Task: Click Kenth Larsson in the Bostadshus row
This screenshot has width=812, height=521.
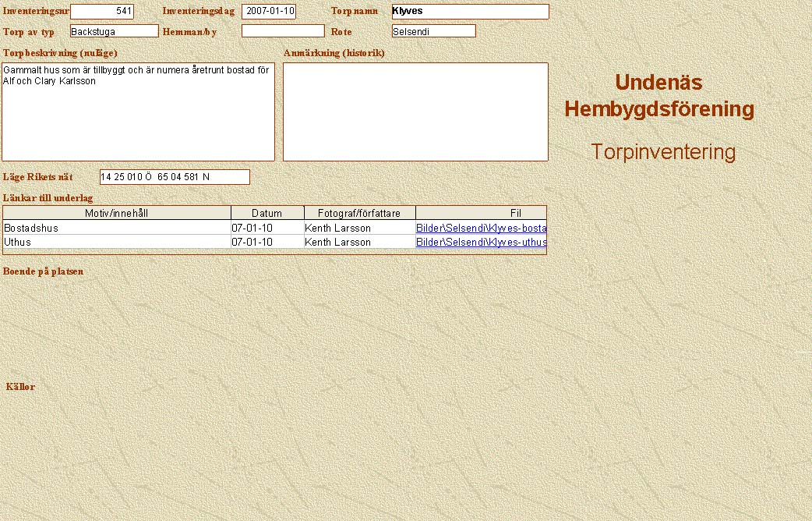Action: point(359,229)
